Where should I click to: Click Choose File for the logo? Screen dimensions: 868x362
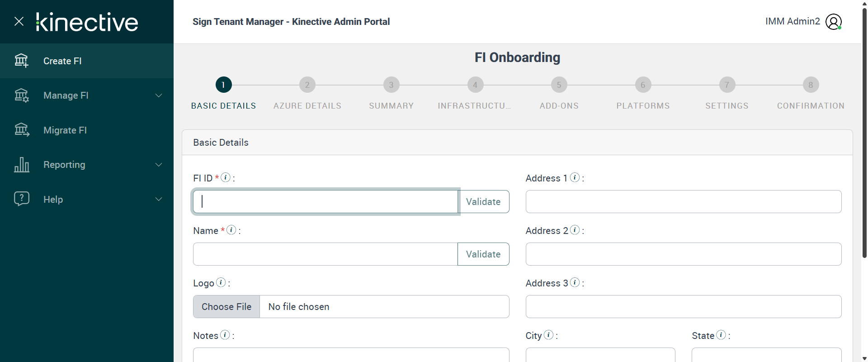(226, 307)
